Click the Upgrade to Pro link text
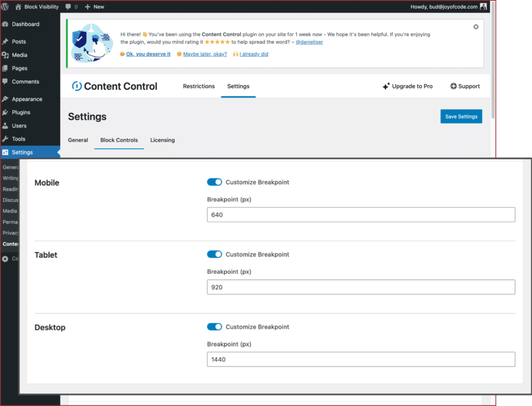 pos(412,86)
